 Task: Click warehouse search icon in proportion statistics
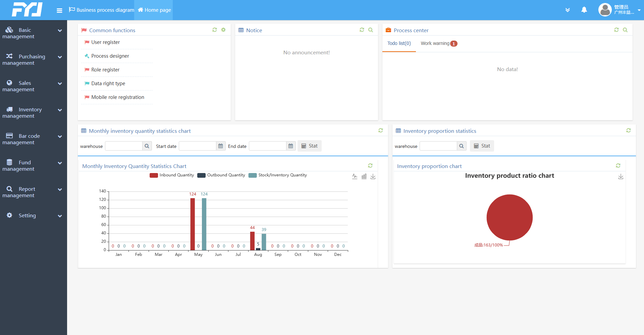[x=462, y=146]
